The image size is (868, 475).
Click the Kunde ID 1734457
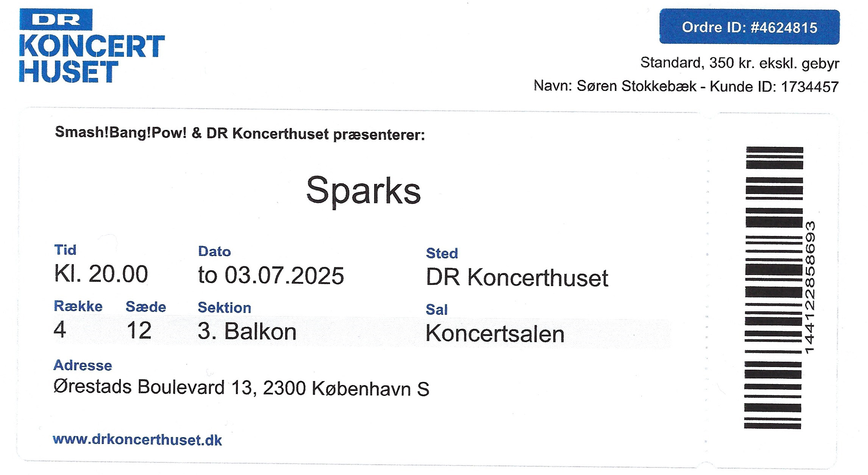[x=774, y=87]
